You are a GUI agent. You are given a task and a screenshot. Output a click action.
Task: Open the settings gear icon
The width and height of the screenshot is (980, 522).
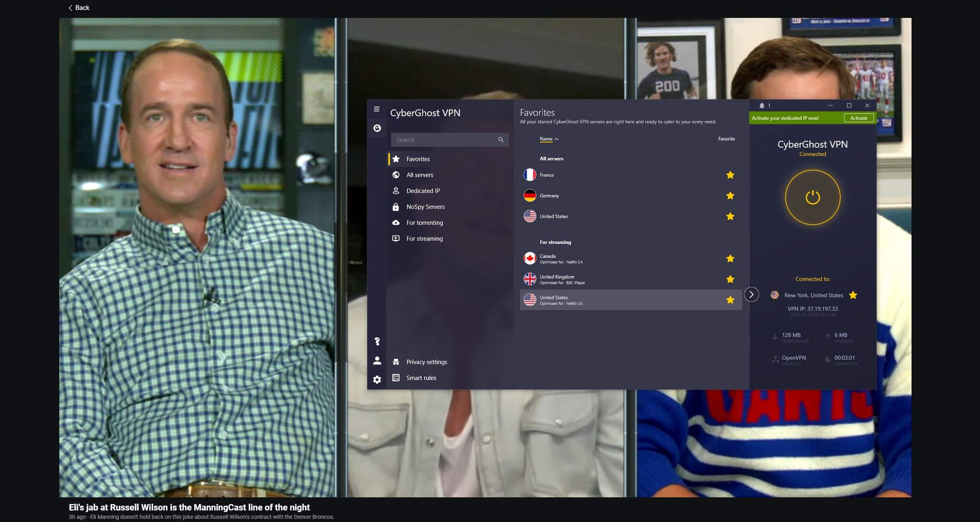click(377, 380)
